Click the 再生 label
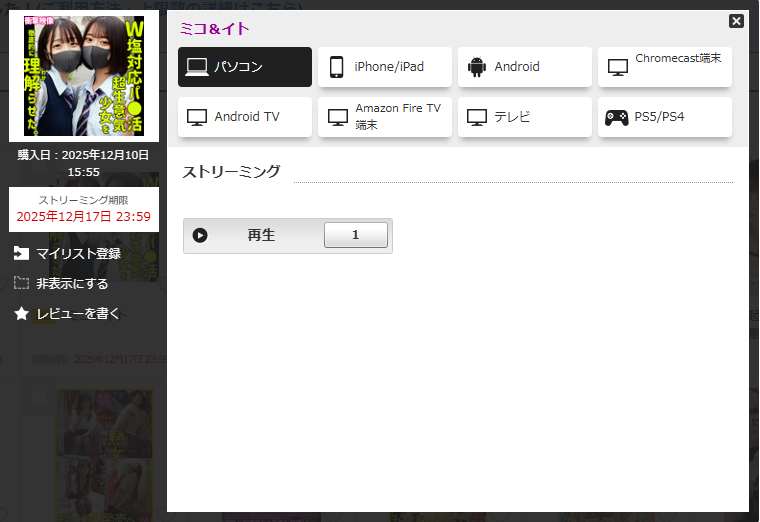The height and width of the screenshot is (522, 760). point(261,235)
